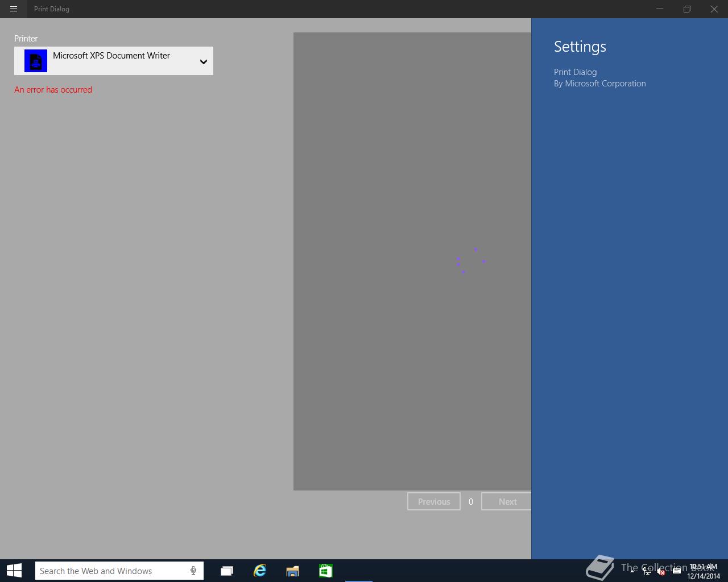Restore down the Print Dialog window
Screen dimensions: 728x582
687,9
